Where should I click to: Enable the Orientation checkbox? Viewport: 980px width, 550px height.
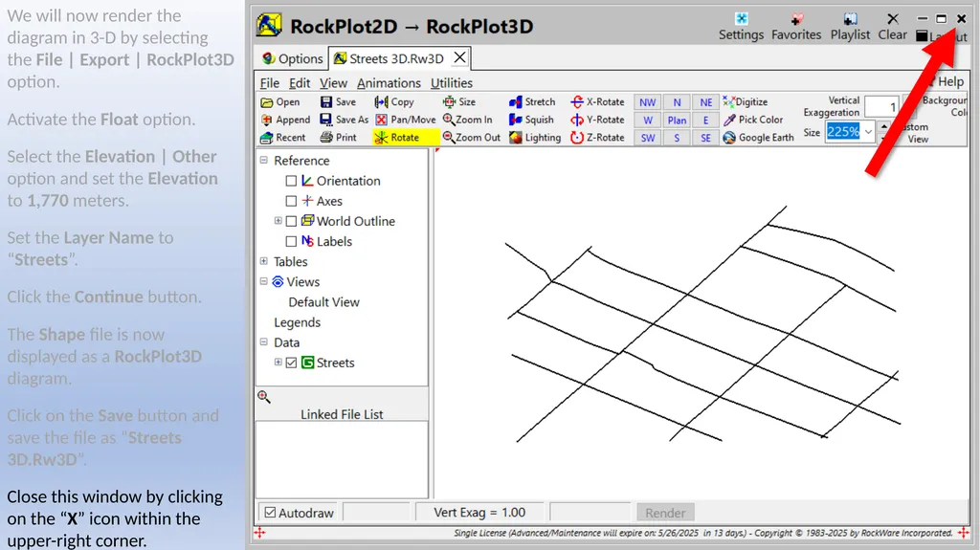tap(291, 181)
